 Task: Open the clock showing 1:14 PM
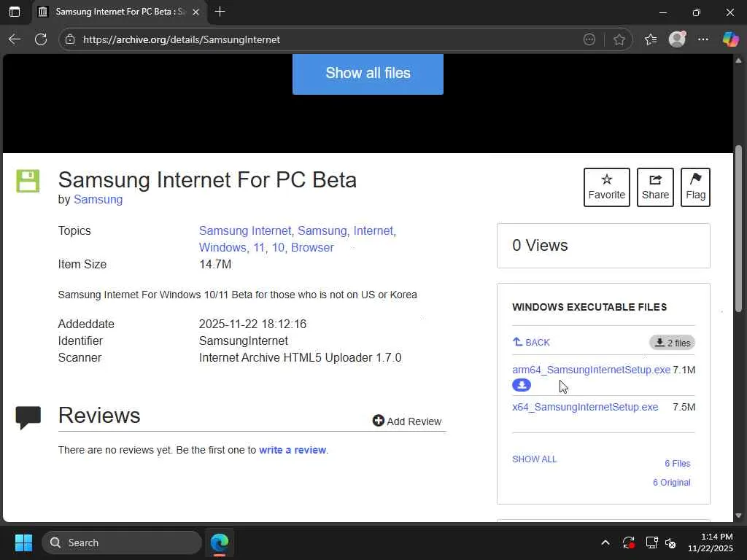point(711,542)
